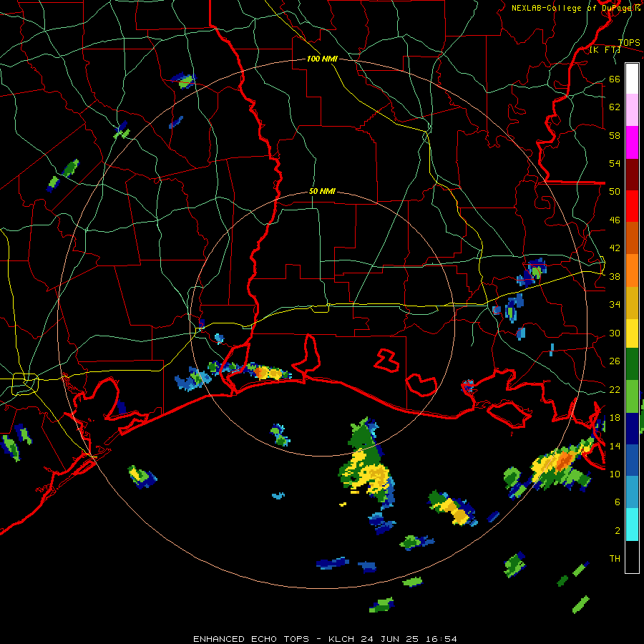Pick the navy blue legend swatch
The height and width of the screenshot is (644, 644).
(x=632, y=429)
